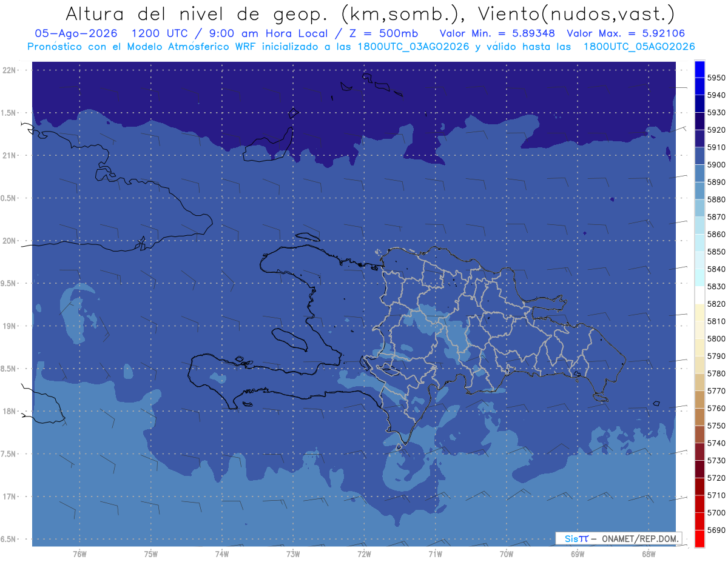The height and width of the screenshot is (562, 728).
Task: Click the "5830" legend value
Action: (716, 286)
